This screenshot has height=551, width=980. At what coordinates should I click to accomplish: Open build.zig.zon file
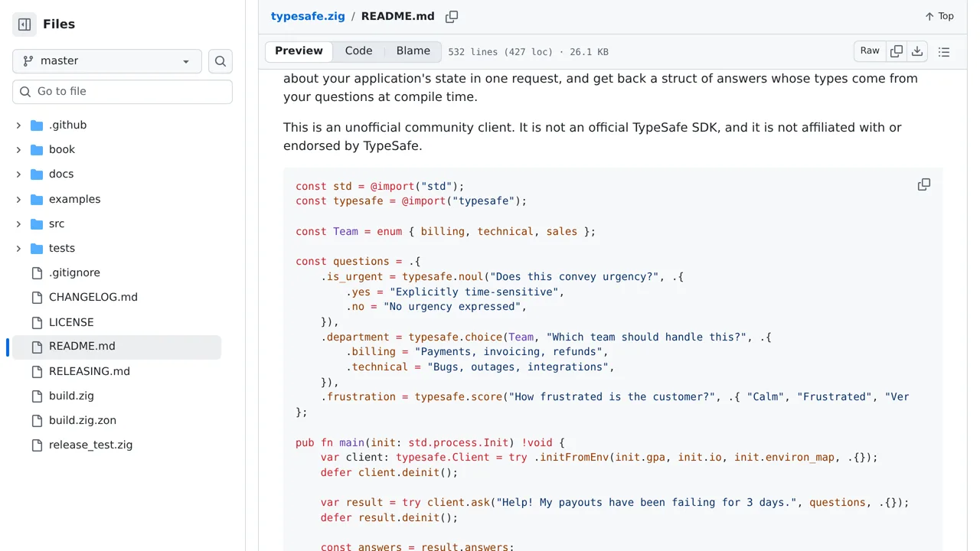(83, 420)
